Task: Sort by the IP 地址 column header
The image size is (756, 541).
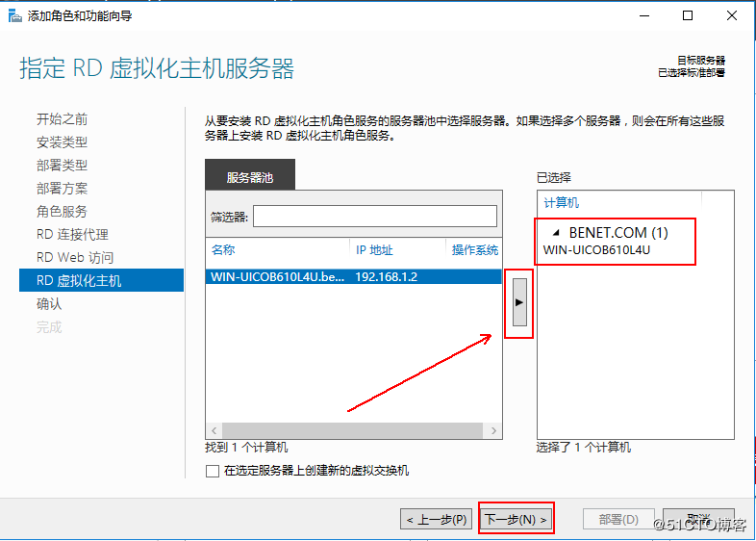Action: tap(374, 250)
